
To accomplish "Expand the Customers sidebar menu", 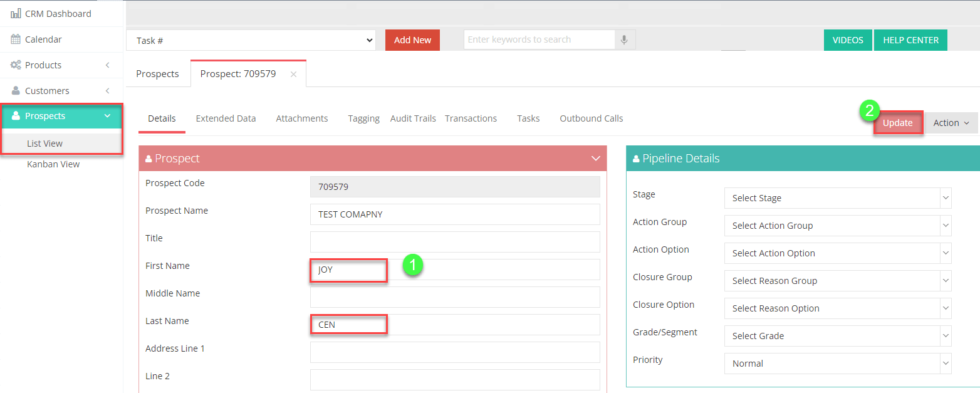I will pyautogui.click(x=107, y=91).
